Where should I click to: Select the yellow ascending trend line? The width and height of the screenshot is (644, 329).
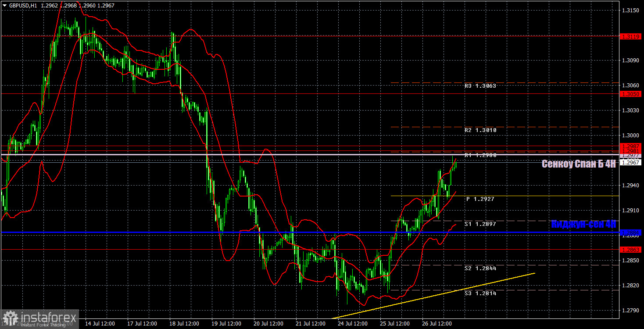point(434,296)
